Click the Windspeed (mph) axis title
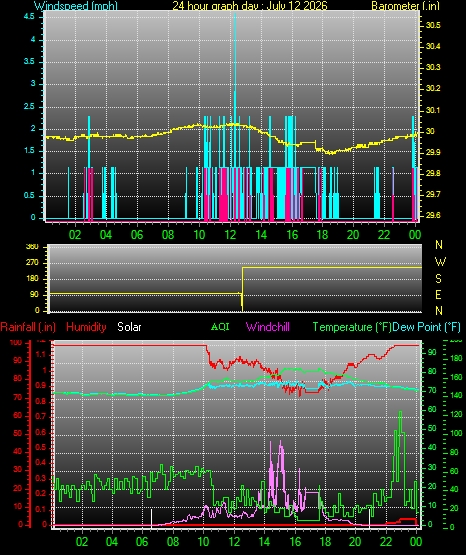Viewport: 466px width, 555px height. 76,6
